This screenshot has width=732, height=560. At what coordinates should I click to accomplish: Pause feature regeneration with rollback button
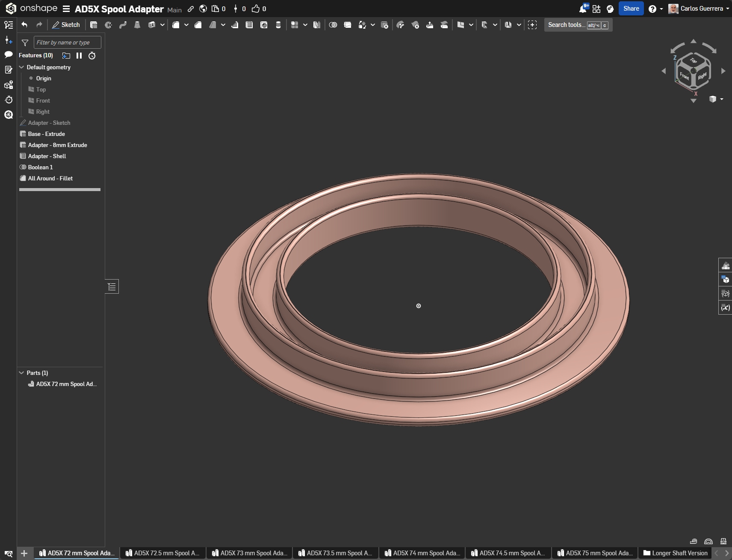point(79,56)
